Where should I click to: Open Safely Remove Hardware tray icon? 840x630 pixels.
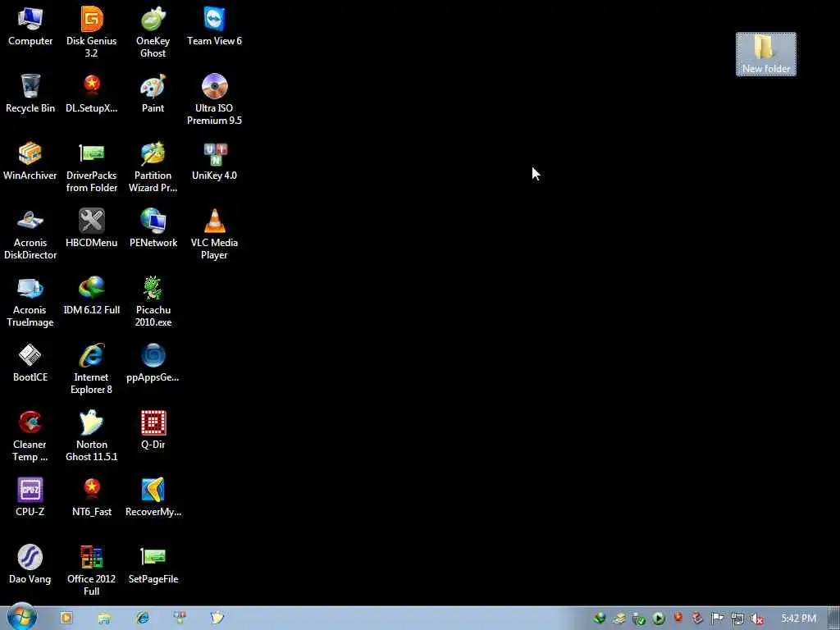pyautogui.click(x=638, y=619)
